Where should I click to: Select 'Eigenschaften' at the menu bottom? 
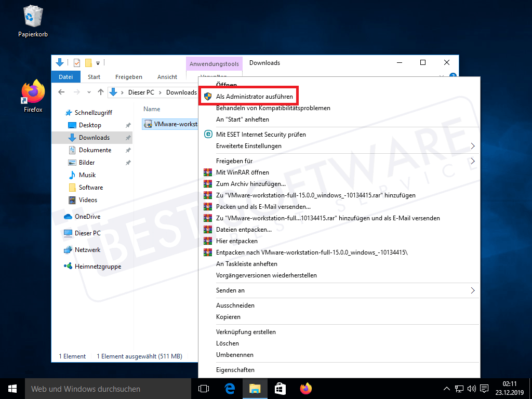click(x=236, y=369)
